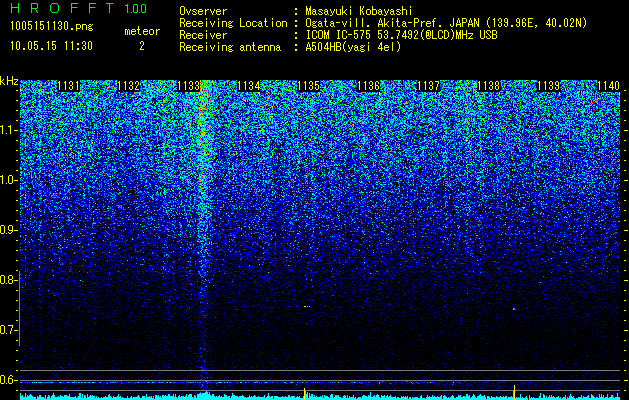Click the 1139 time marker
629x400 pixels.
(548, 86)
